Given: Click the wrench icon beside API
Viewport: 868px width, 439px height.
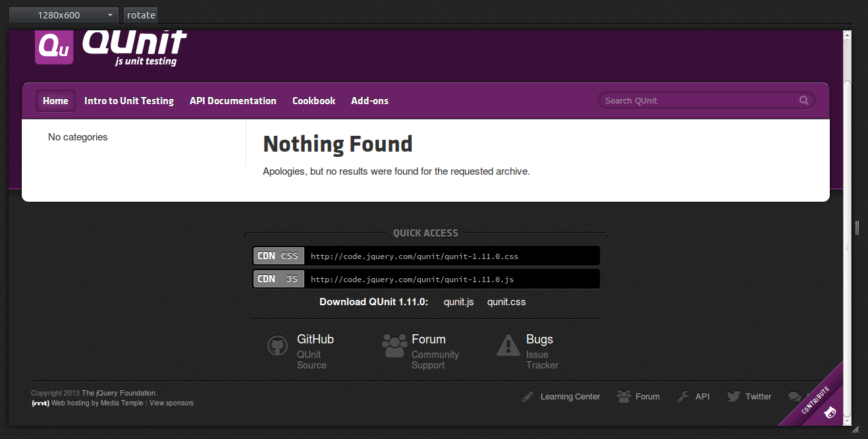Looking at the screenshot, I should coord(683,396).
